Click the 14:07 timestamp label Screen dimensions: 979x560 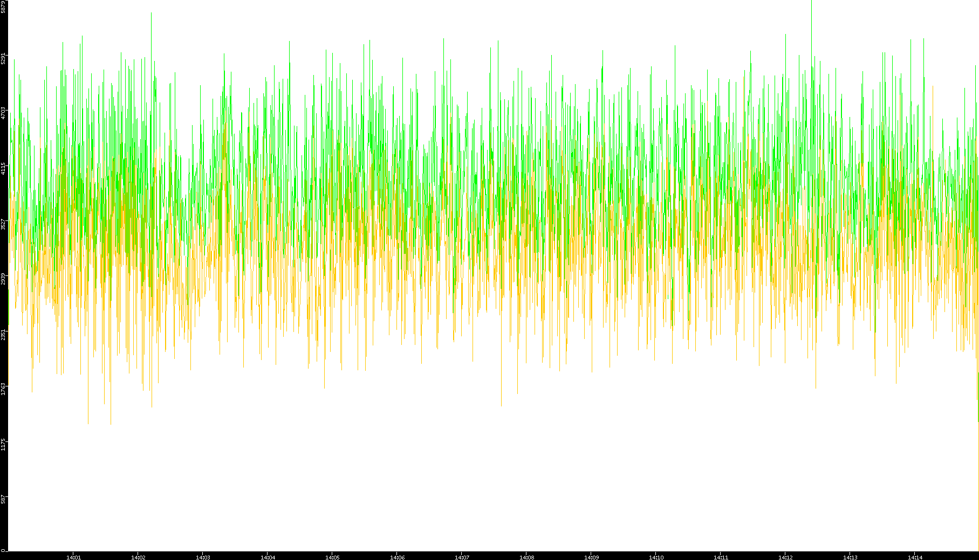click(462, 557)
